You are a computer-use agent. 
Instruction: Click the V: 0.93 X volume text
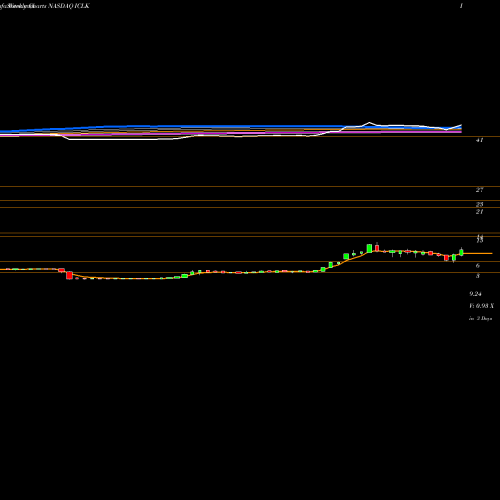pos(481,306)
